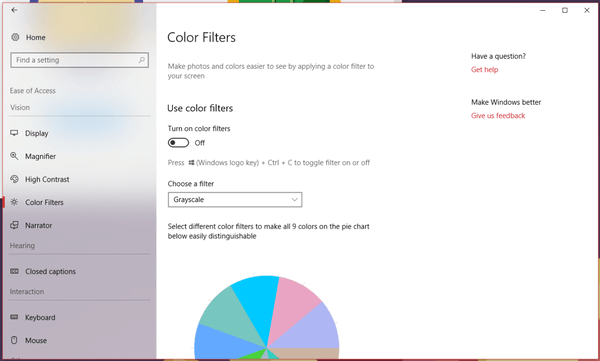Image resolution: width=600 pixels, height=361 pixels.
Task: Minimize the Settings window
Action: click(543, 10)
